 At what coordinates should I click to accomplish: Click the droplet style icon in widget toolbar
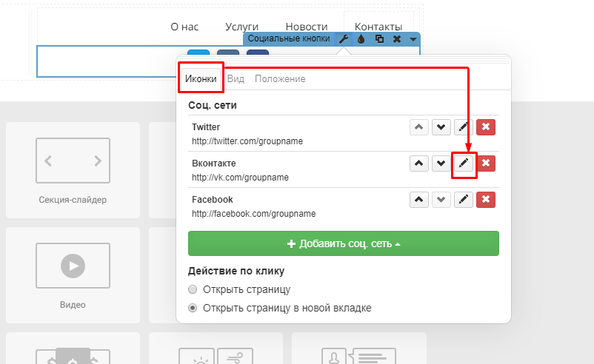pos(361,38)
